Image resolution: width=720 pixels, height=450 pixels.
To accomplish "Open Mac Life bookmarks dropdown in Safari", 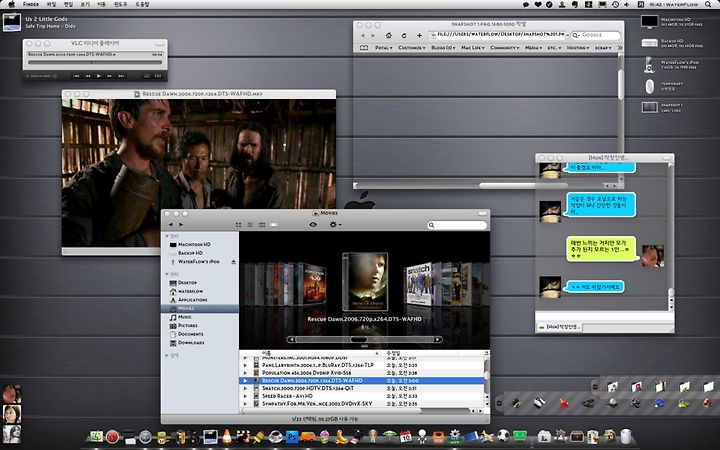I will click(472, 48).
